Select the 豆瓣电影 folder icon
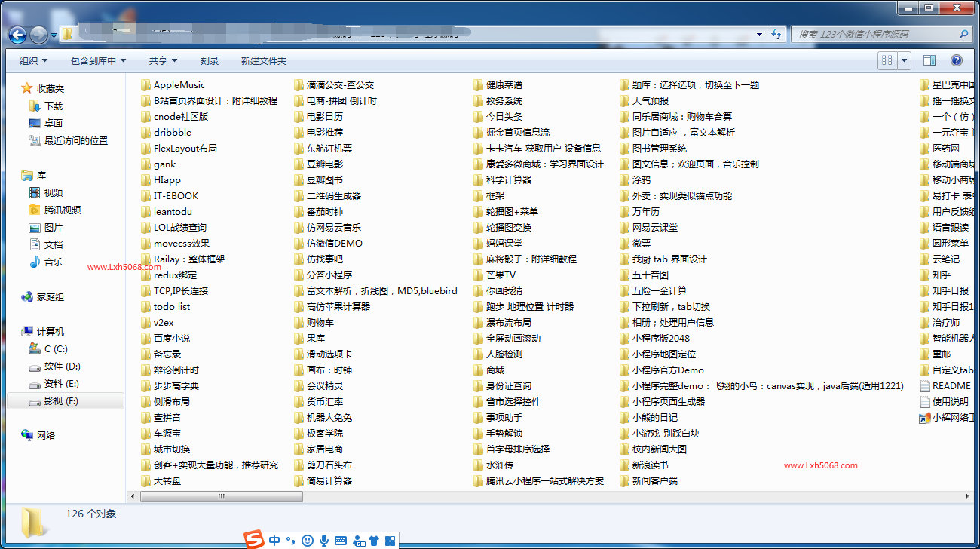Screen dimensions: 980x549 (299, 164)
